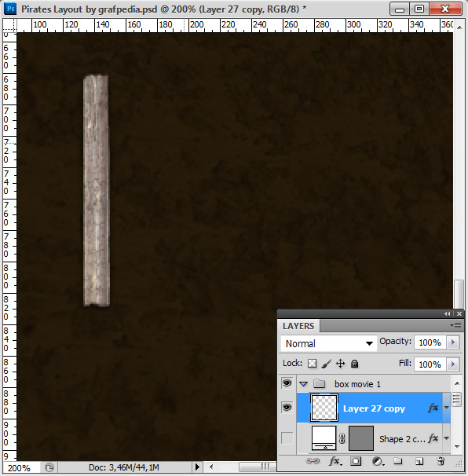Click the document vertical scrollbar thumb
Screen dimensions: 468x476
point(459,295)
